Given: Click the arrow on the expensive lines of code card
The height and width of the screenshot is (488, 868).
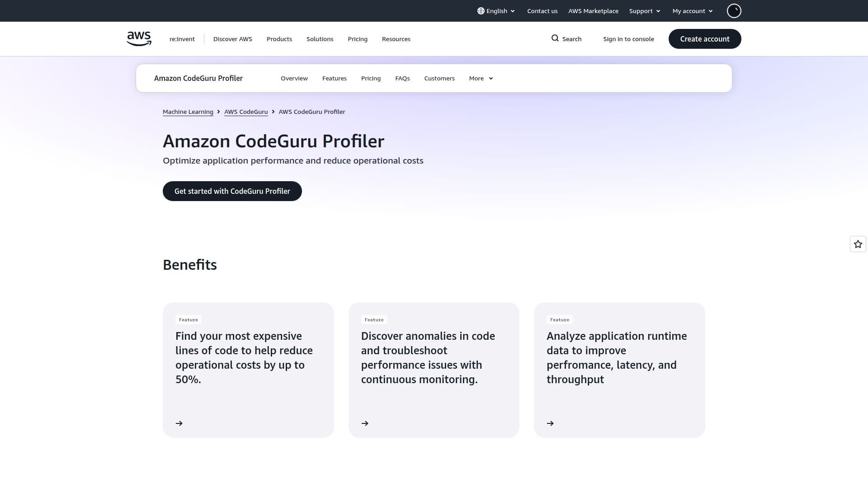Looking at the screenshot, I should pos(179,423).
